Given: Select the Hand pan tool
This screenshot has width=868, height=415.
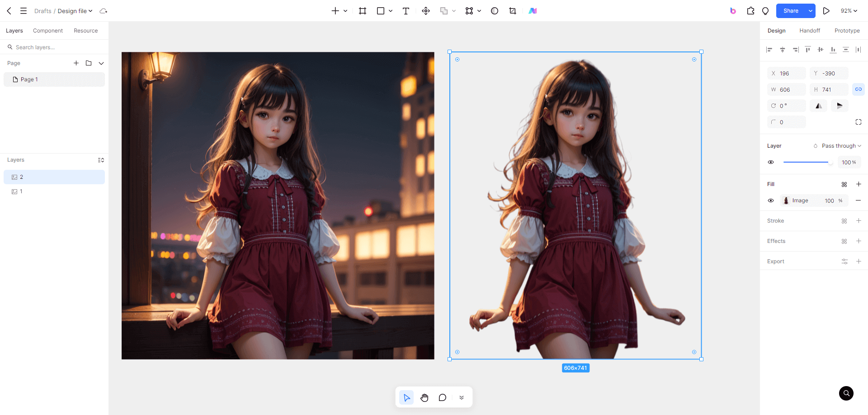Looking at the screenshot, I should point(425,397).
